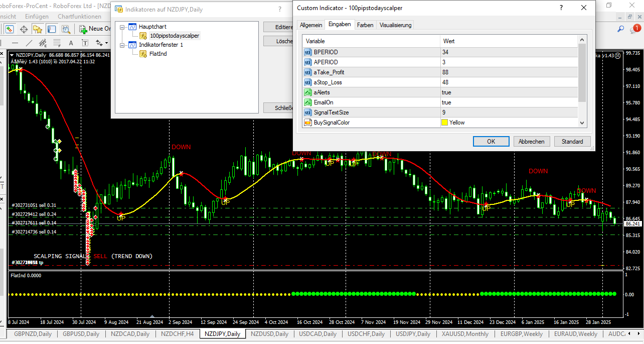This screenshot has height=344, width=644.
Task: Click the yellow BuySignalColor swatch
Action: point(444,123)
